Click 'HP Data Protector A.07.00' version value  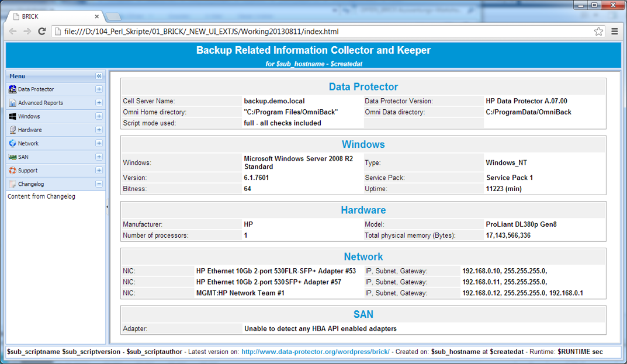[526, 101]
